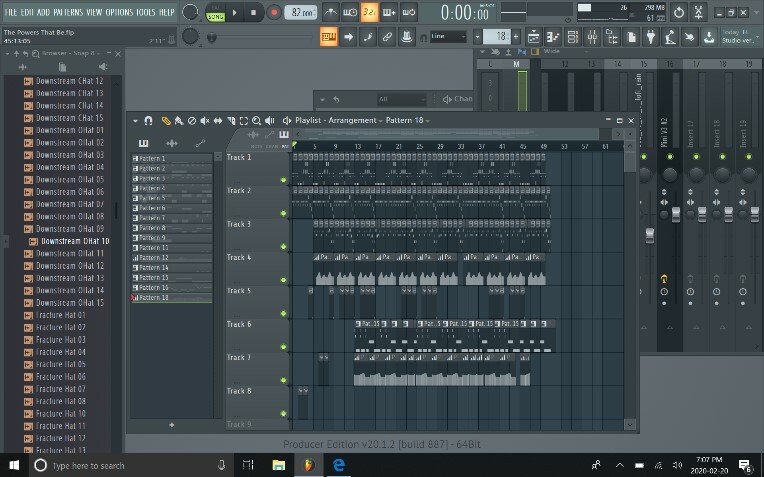Open the TOOLS menu
The width and height of the screenshot is (764, 477).
[x=146, y=12]
